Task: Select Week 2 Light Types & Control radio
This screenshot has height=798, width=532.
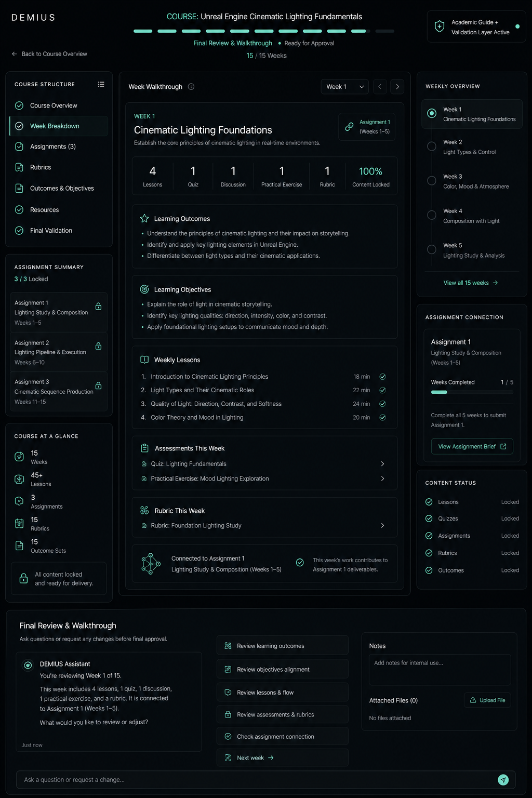Action: [432, 147]
